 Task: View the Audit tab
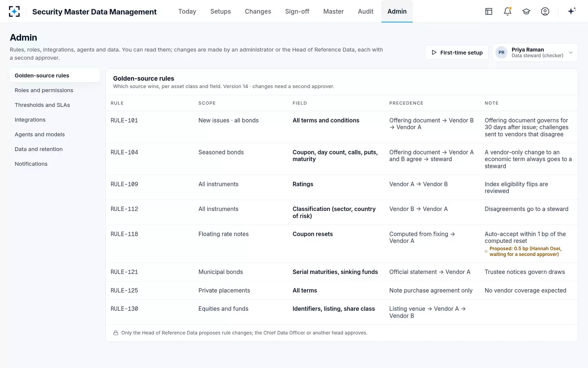366,11
